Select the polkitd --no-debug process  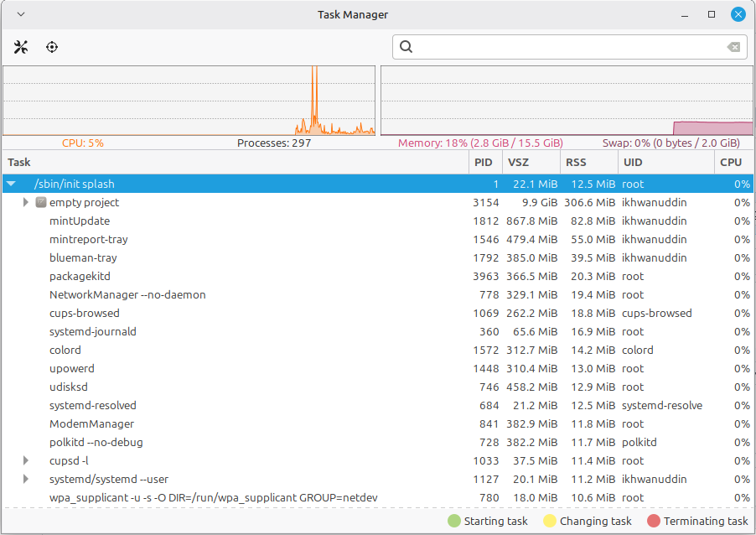coord(378,443)
